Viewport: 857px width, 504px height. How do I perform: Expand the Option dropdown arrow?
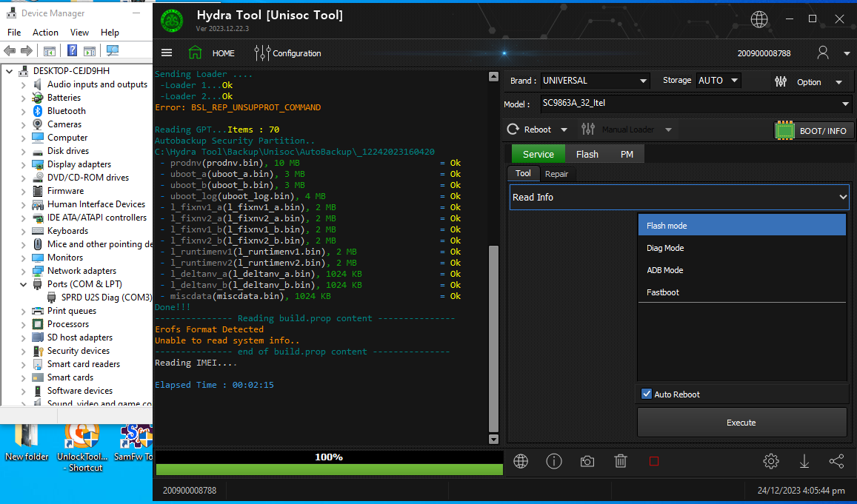(x=839, y=82)
